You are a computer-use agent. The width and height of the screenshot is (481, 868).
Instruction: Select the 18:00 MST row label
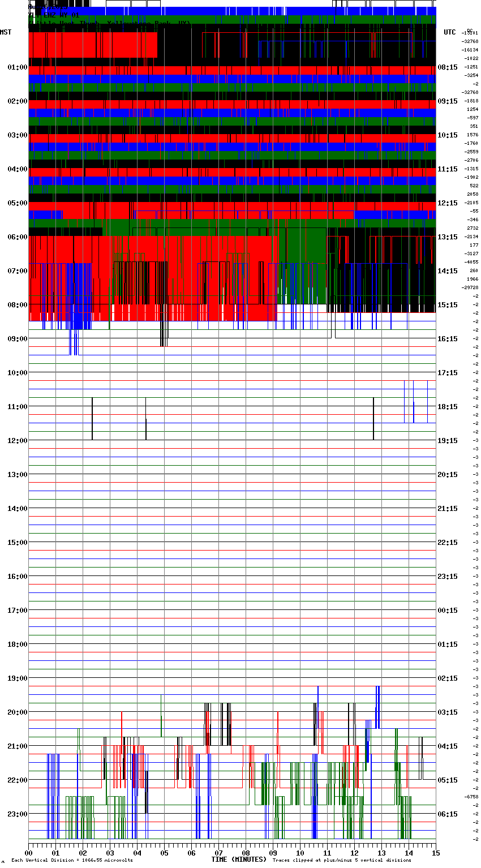coord(18,644)
